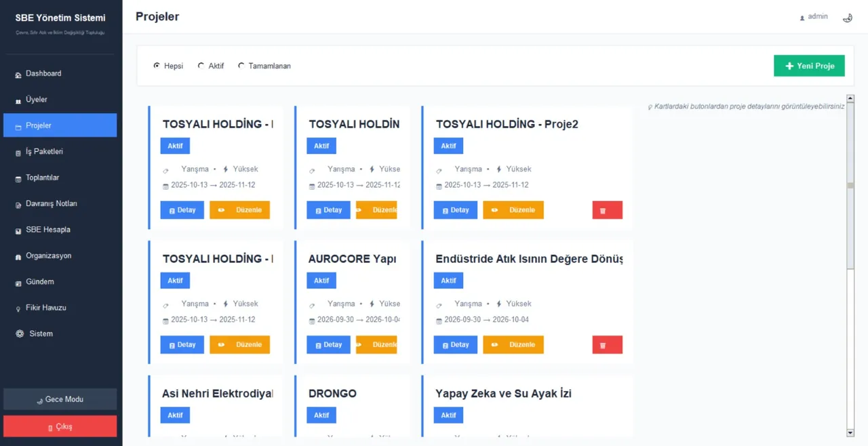Open Detay for Endüstride Atık Isının project

[x=456, y=345]
